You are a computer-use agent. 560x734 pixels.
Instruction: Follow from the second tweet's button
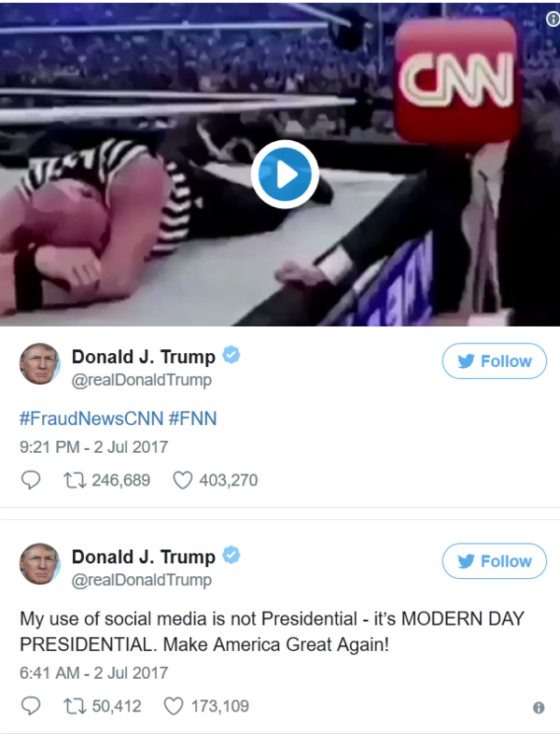494,561
